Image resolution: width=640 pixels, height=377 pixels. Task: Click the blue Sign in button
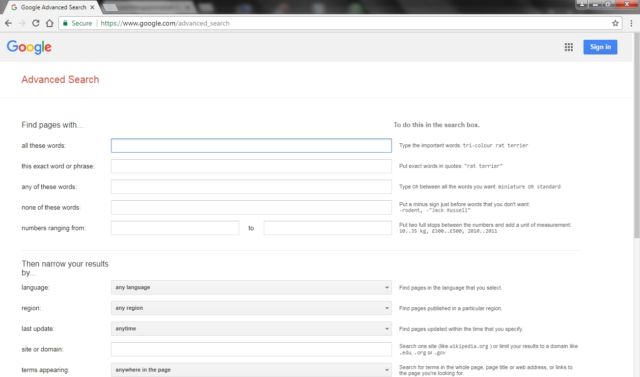[600, 47]
